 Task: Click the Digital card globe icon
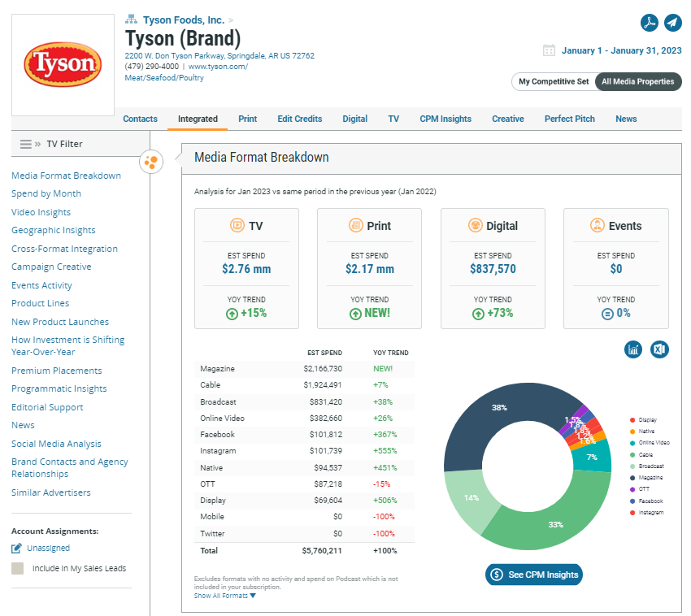pyautogui.click(x=475, y=225)
